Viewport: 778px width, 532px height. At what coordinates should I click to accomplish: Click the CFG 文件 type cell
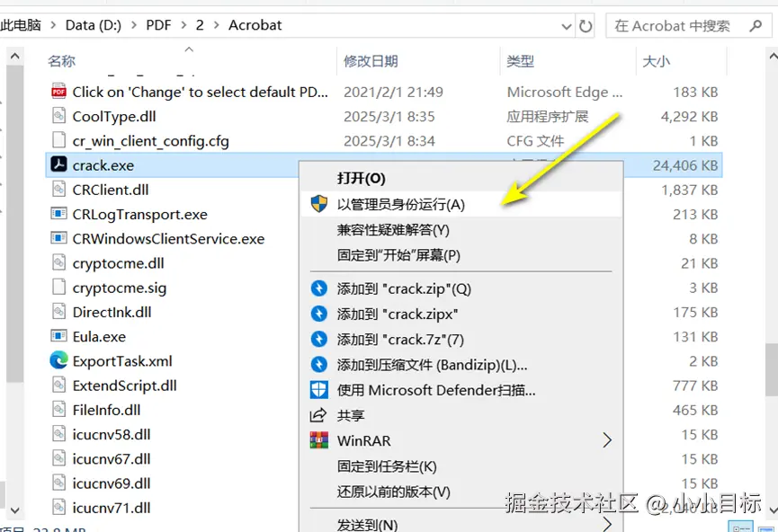[x=535, y=141]
